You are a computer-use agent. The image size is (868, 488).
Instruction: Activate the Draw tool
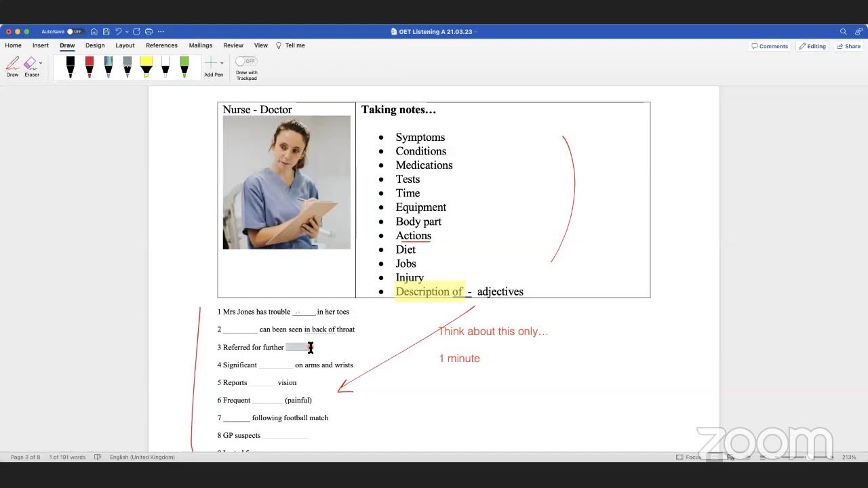pyautogui.click(x=13, y=66)
